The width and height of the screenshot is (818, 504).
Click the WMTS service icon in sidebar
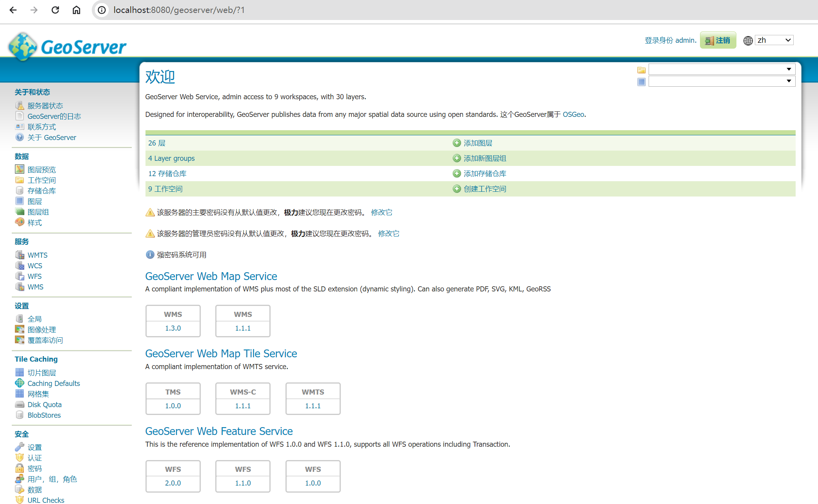(20, 255)
